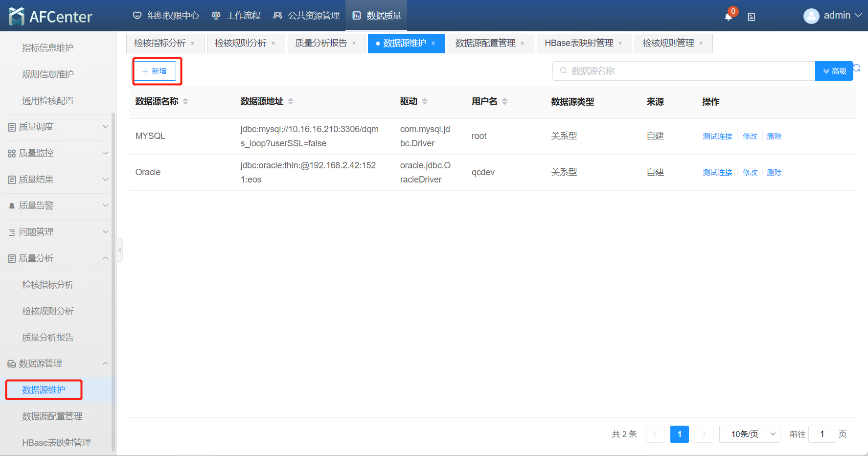Image resolution: width=868 pixels, height=456 pixels.
Task: Click the AFCenter logo
Action: [50, 16]
